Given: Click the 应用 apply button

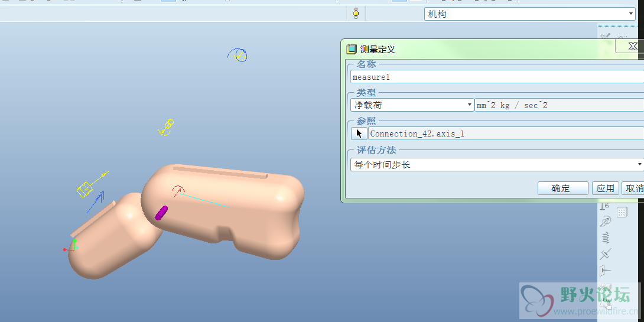Looking at the screenshot, I should tap(606, 188).
